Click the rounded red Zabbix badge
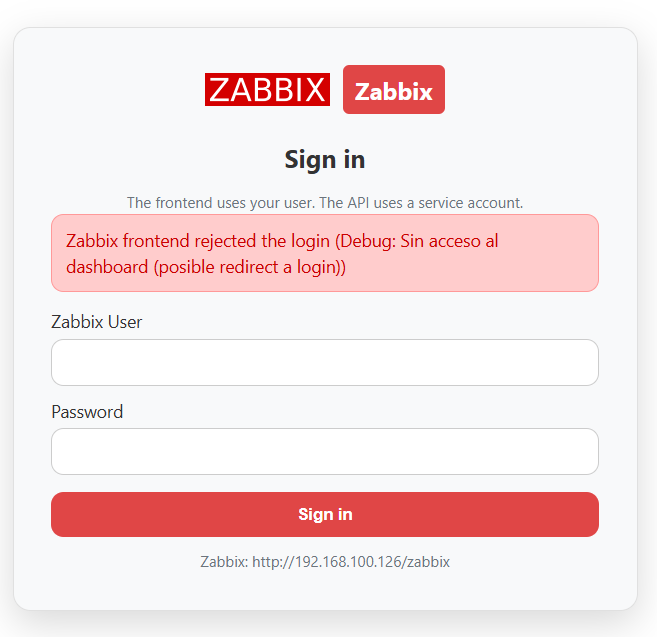This screenshot has width=657, height=637. point(393,90)
